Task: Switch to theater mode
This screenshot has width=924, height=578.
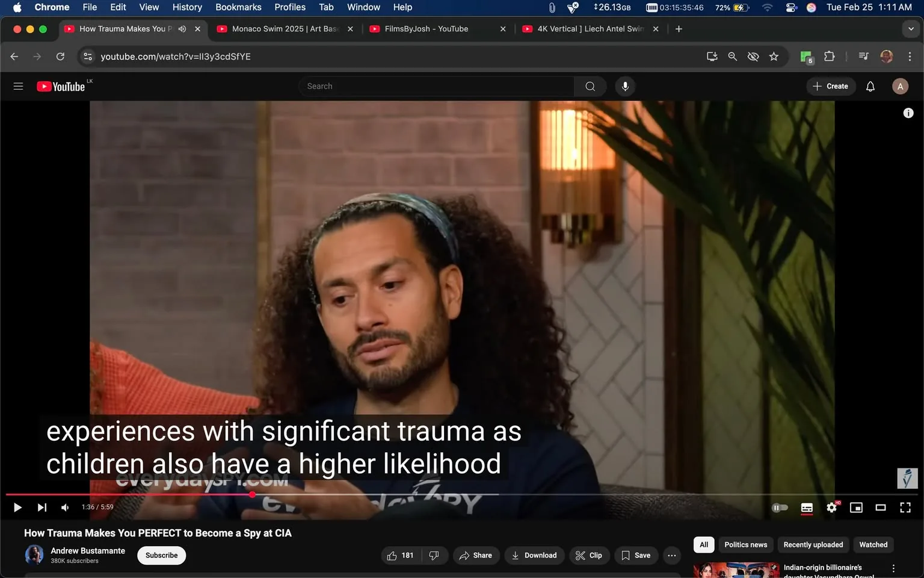Action: point(881,508)
